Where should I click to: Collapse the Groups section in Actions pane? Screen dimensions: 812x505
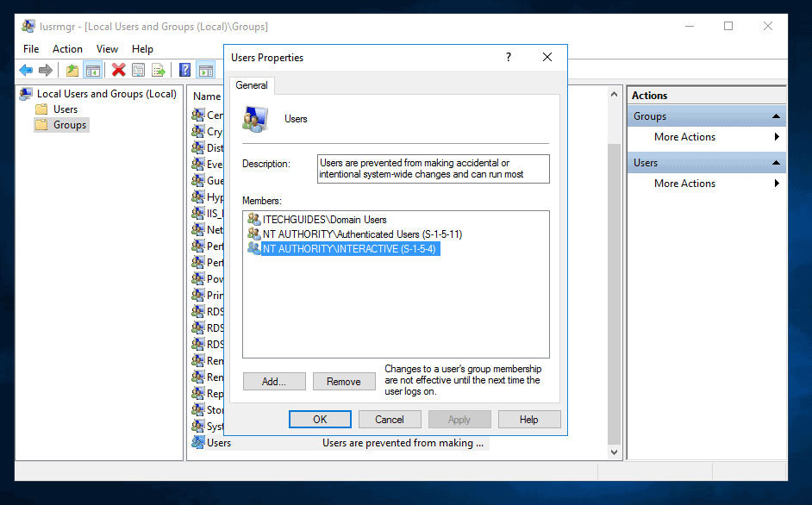(776, 116)
